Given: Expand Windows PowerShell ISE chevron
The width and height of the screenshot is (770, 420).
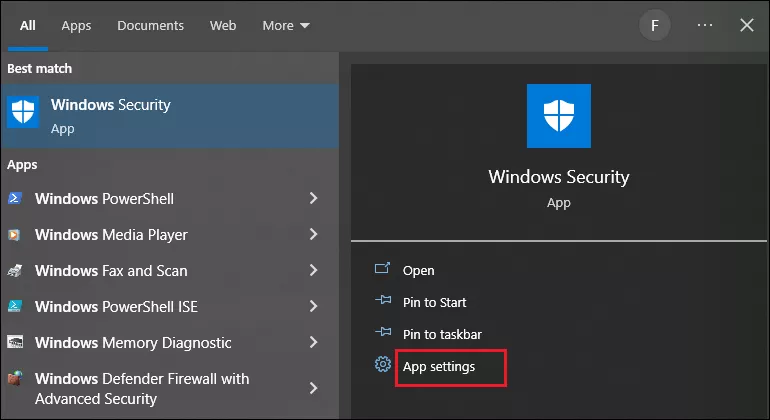Looking at the screenshot, I should click(x=313, y=306).
